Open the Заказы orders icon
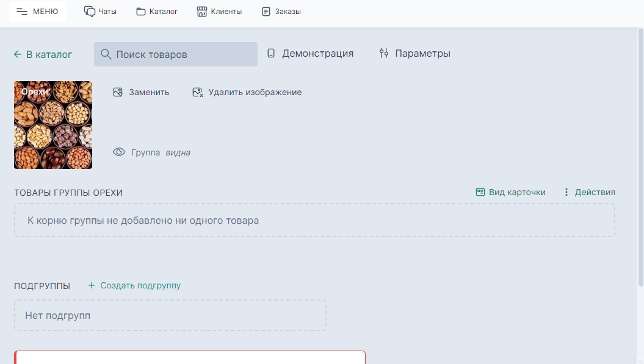The width and height of the screenshot is (644, 364). coord(264,10)
